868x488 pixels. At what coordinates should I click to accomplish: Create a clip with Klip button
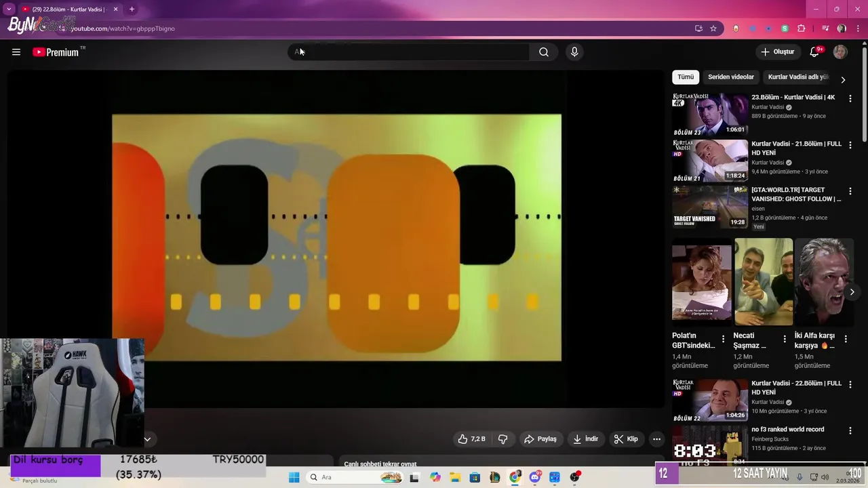(626, 439)
